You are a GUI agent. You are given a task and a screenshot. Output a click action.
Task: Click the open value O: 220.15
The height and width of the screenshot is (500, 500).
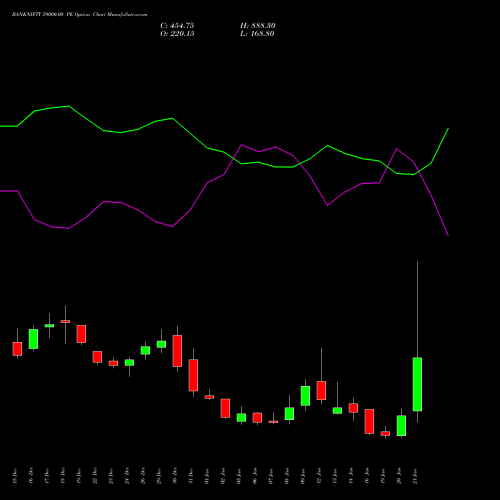point(177,34)
